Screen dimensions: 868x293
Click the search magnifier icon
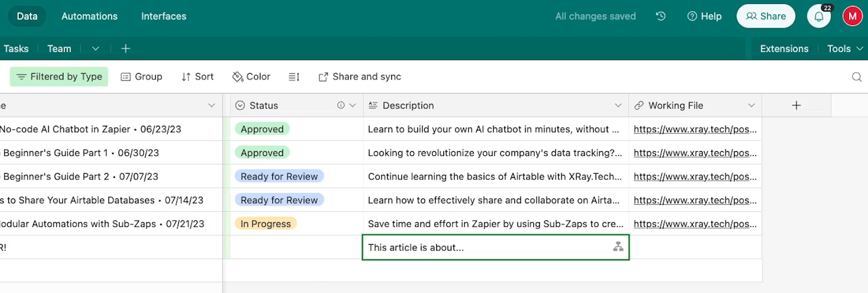pos(857,77)
